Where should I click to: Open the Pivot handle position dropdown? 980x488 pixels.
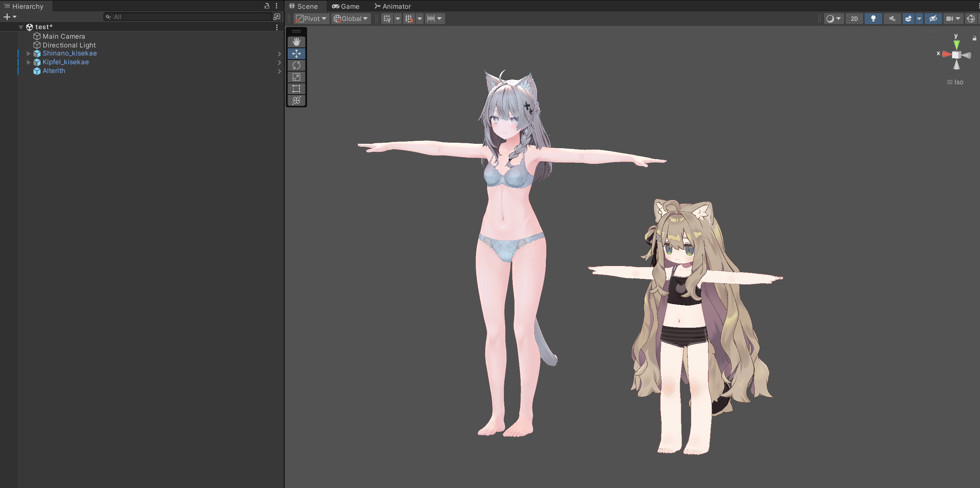[x=311, y=19]
